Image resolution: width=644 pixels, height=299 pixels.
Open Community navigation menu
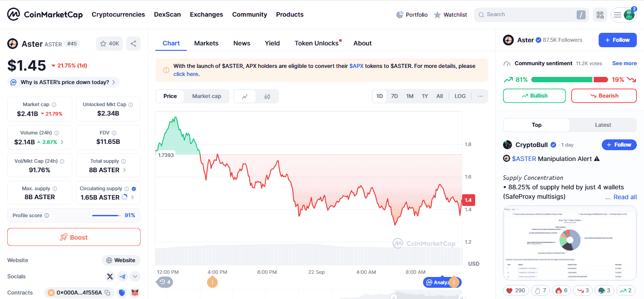pyautogui.click(x=250, y=14)
